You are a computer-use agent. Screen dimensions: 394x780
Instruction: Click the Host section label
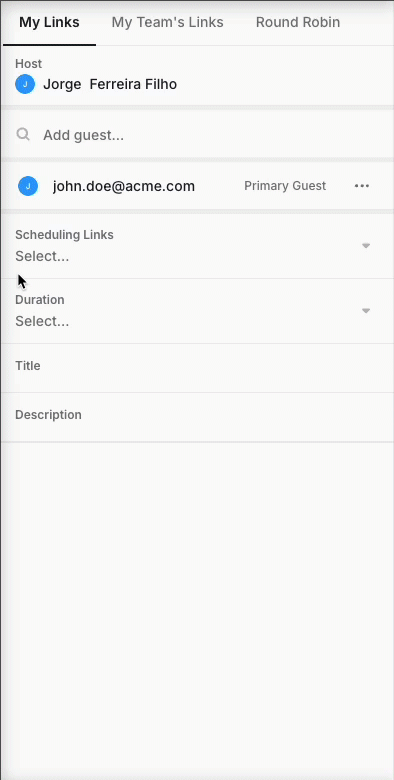coord(28,64)
